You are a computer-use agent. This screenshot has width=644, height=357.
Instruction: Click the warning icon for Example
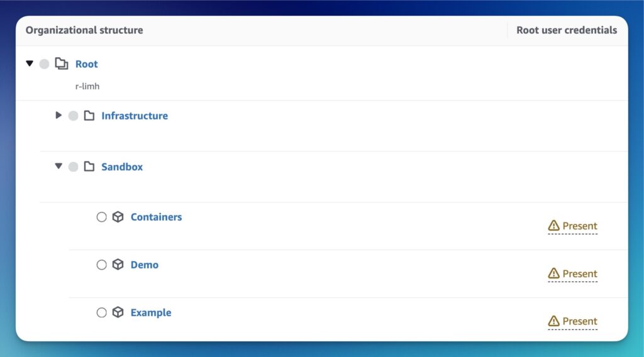pyautogui.click(x=553, y=321)
